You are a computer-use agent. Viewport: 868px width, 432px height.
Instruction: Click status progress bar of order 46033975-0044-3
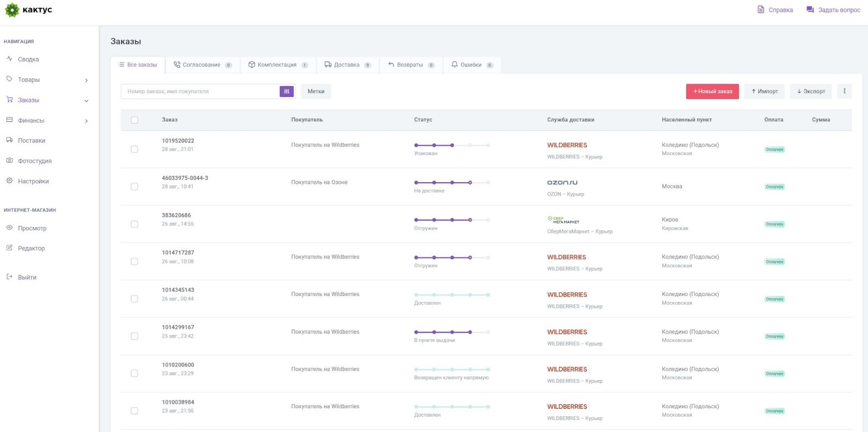point(452,183)
